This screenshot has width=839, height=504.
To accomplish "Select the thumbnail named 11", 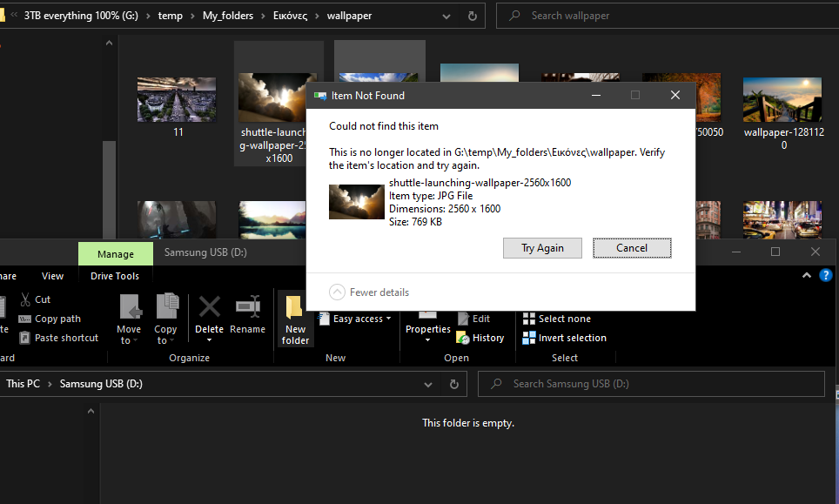I will [x=177, y=99].
